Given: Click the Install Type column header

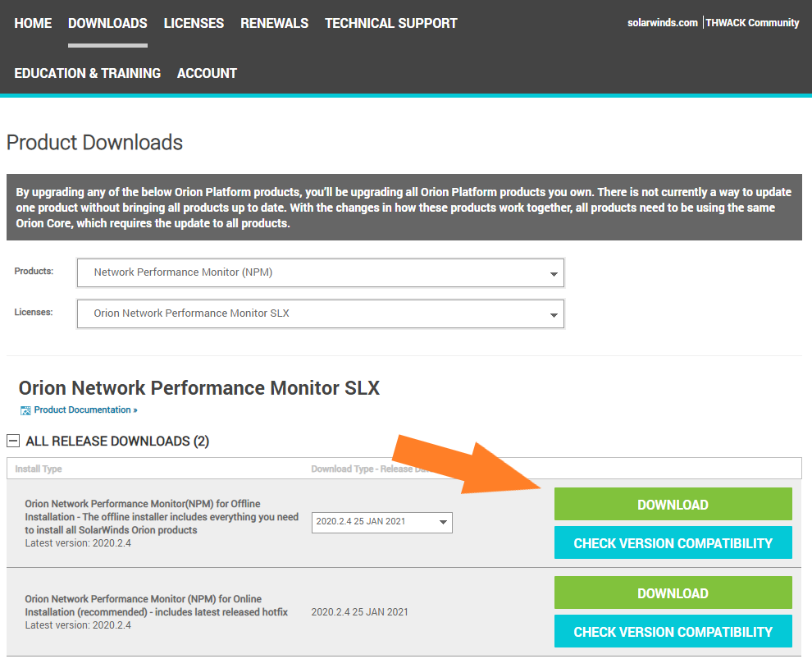Looking at the screenshot, I should (x=39, y=469).
